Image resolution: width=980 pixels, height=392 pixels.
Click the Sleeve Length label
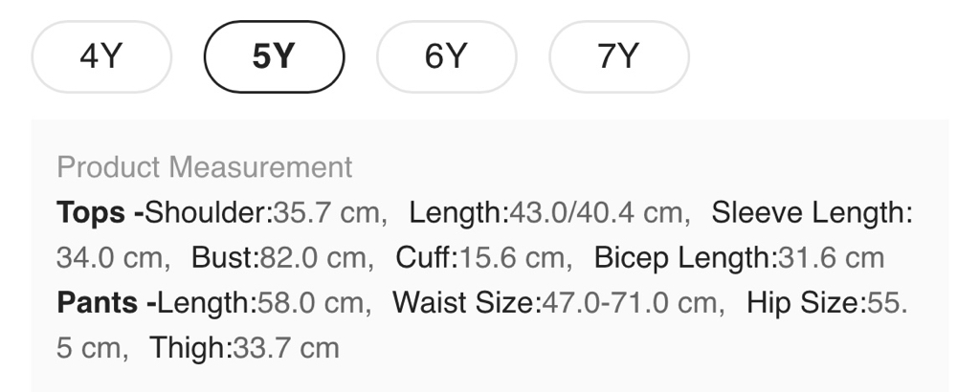pyautogui.click(x=810, y=212)
